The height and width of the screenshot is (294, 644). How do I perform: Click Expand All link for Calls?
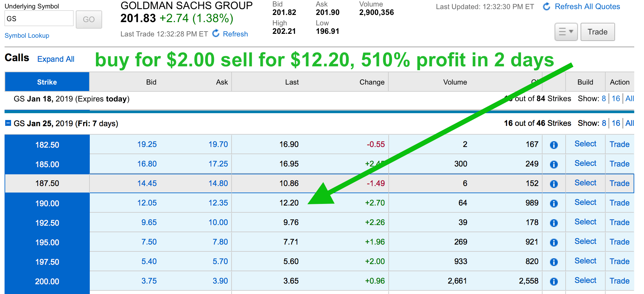coord(56,59)
